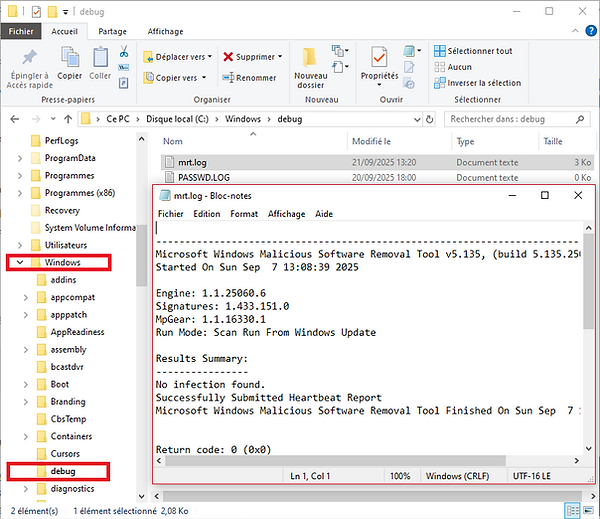Open Notepad Edition menu
Image resolution: width=600 pixels, height=519 pixels.
click(x=207, y=214)
